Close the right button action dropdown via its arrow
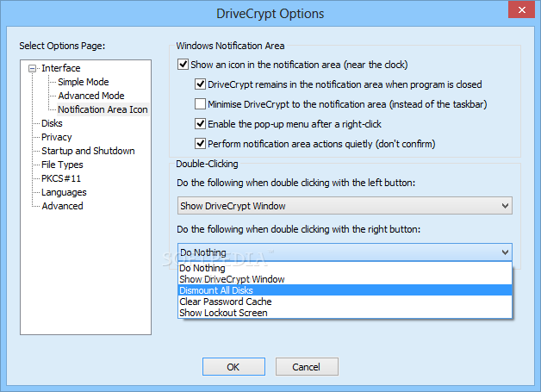The height and width of the screenshot is (392, 541). tap(505, 252)
